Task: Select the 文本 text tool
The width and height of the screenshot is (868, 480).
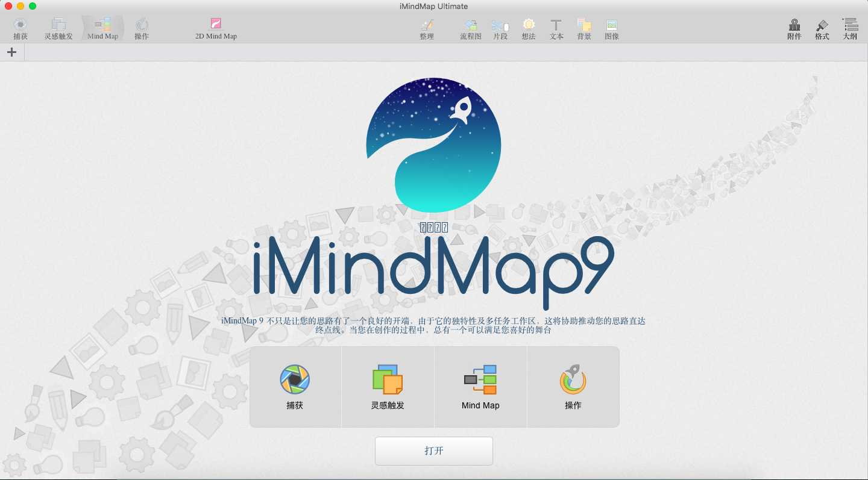Action: tap(556, 29)
